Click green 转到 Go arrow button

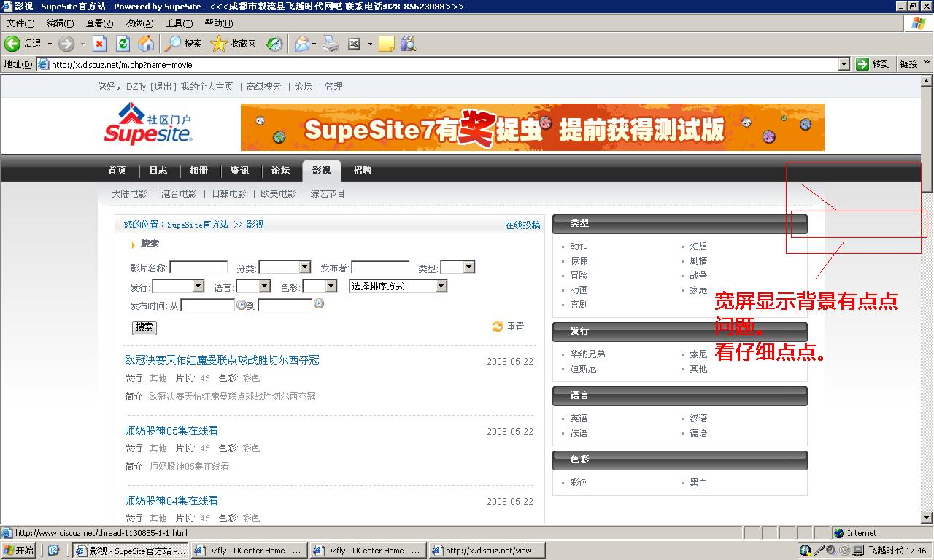point(863,64)
